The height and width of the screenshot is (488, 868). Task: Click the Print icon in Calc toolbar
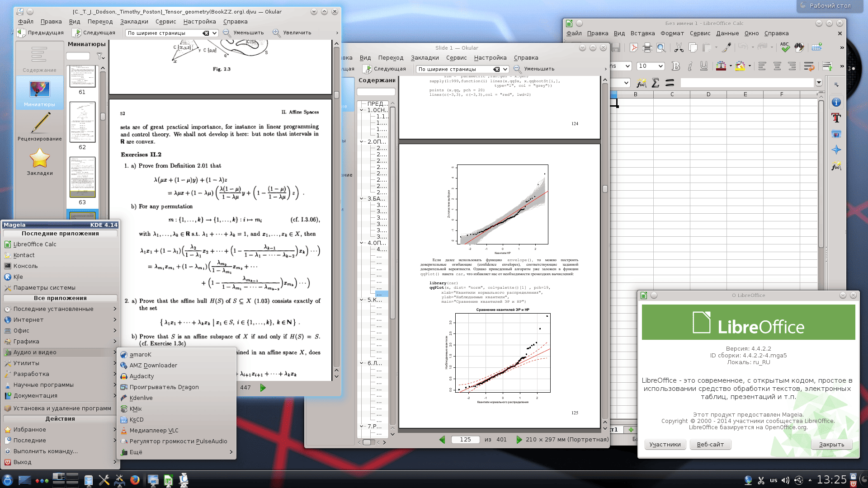(x=647, y=47)
